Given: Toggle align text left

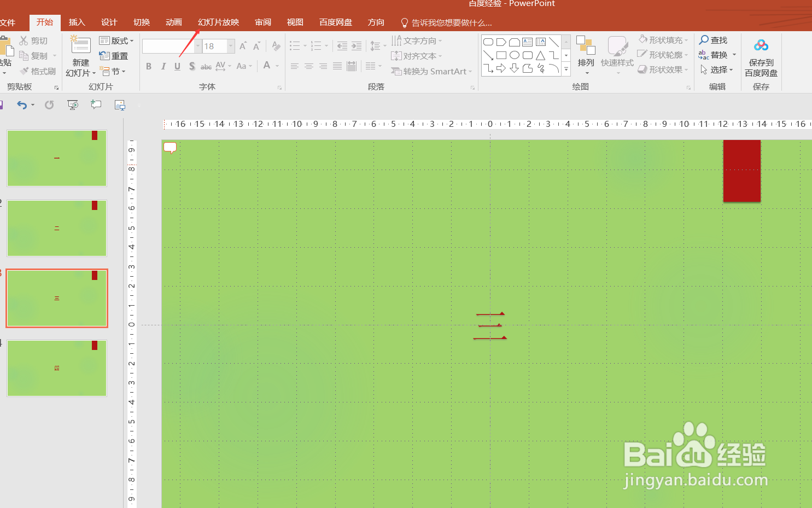Looking at the screenshot, I should (294, 66).
